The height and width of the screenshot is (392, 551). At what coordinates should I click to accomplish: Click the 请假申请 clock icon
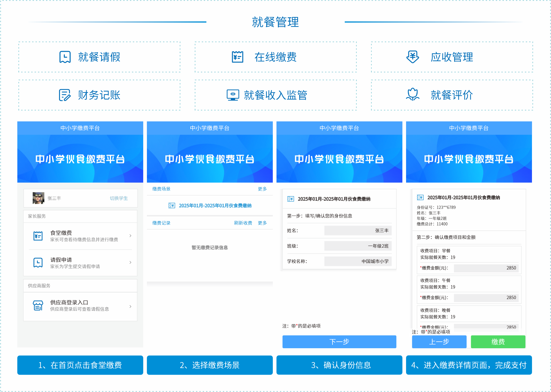point(38,263)
